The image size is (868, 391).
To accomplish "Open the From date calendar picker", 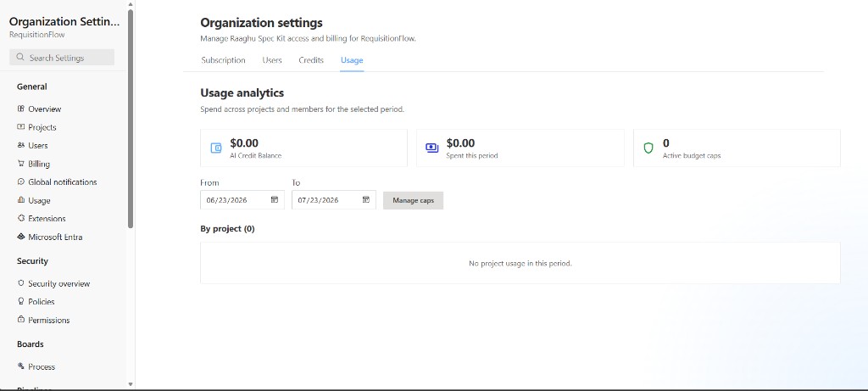I will 275,200.
